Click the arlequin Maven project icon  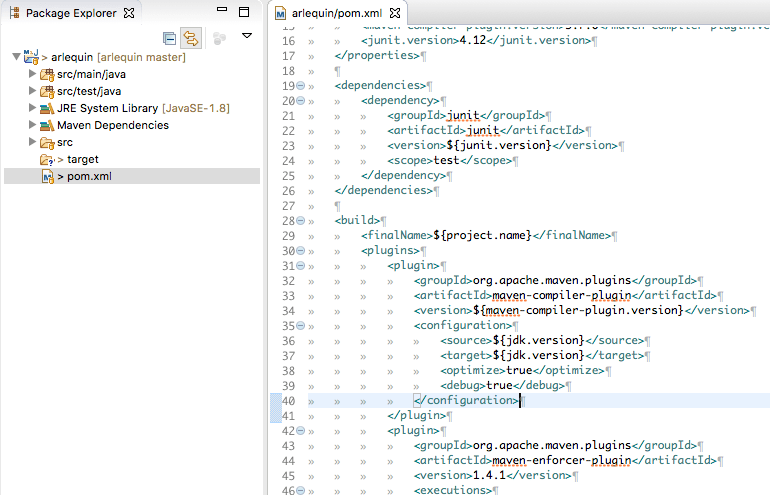(x=31, y=57)
